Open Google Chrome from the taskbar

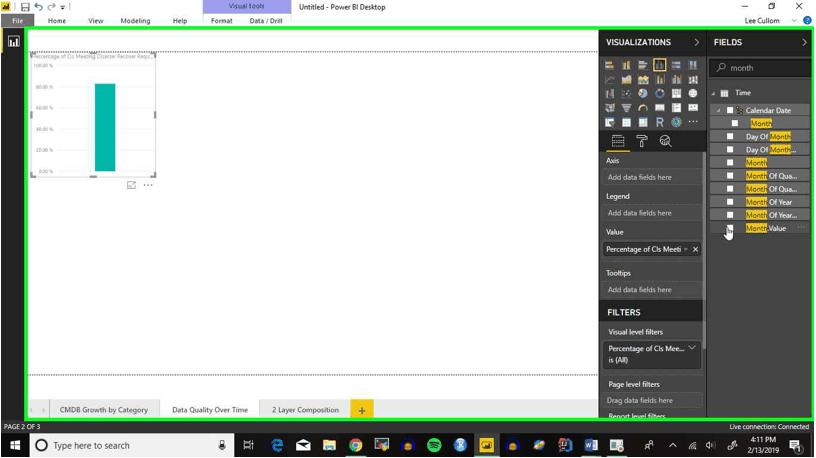tap(355, 445)
